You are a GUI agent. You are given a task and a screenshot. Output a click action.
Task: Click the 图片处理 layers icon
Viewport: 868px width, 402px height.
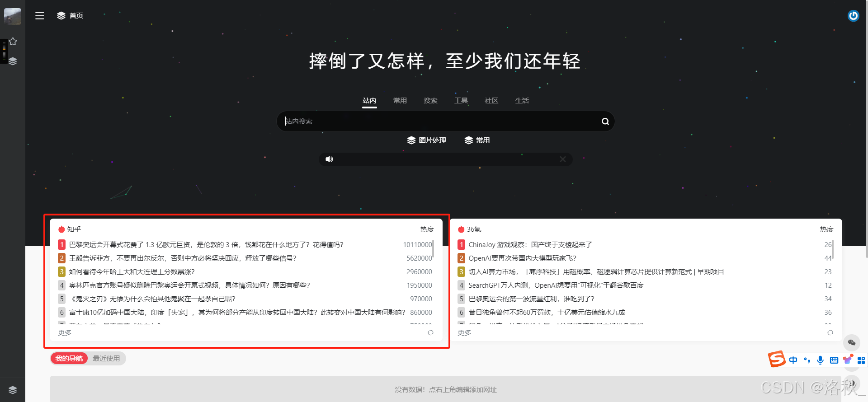click(411, 140)
